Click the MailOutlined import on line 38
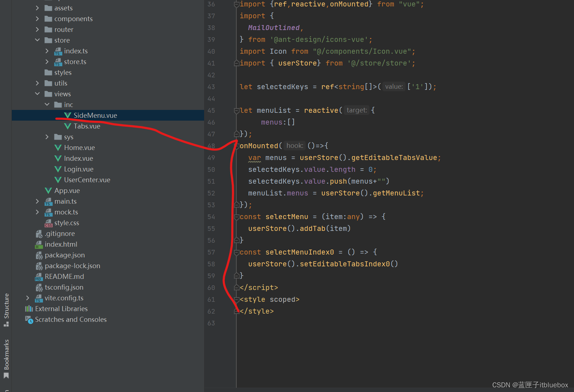 (274, 28)
